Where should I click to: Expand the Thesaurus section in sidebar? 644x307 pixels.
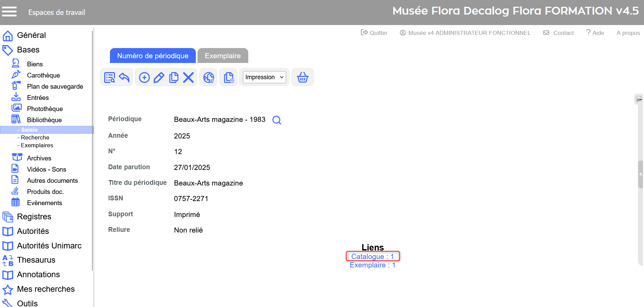coord(36,260)
